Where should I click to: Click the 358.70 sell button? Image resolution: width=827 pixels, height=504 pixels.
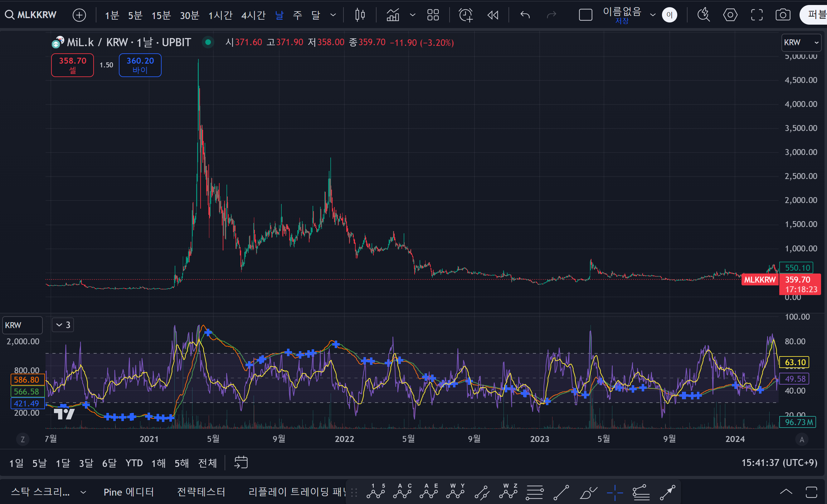click(72, 65)
